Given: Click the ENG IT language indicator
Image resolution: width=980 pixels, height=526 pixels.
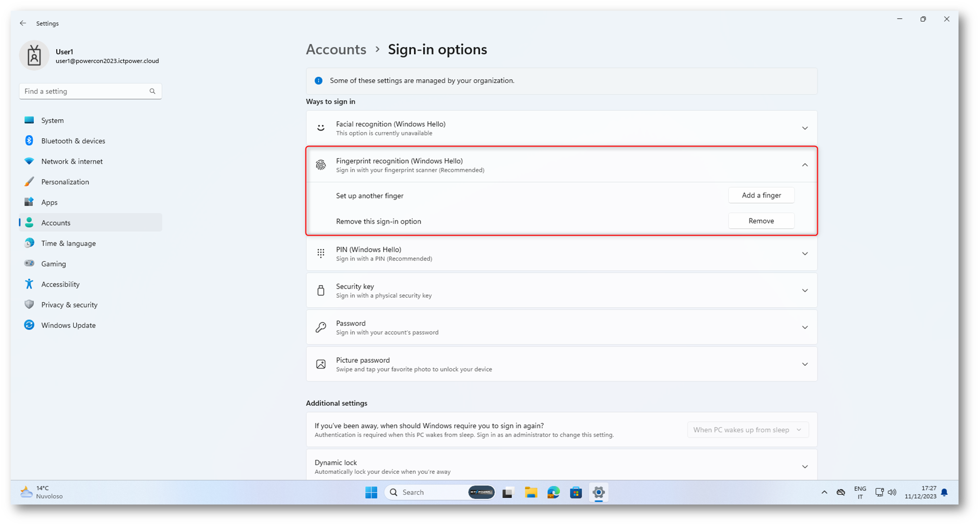Looking at the screenshot, I should [860, 492].
